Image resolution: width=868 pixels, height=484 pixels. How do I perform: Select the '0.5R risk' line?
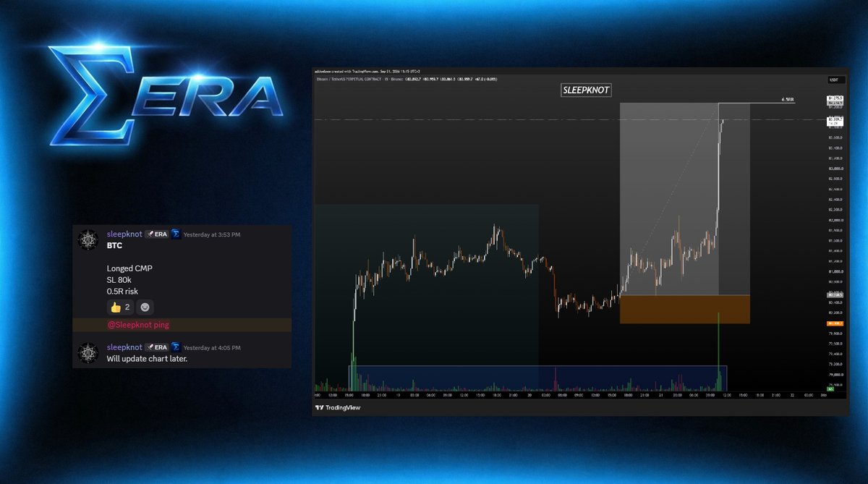click(122, 292)
